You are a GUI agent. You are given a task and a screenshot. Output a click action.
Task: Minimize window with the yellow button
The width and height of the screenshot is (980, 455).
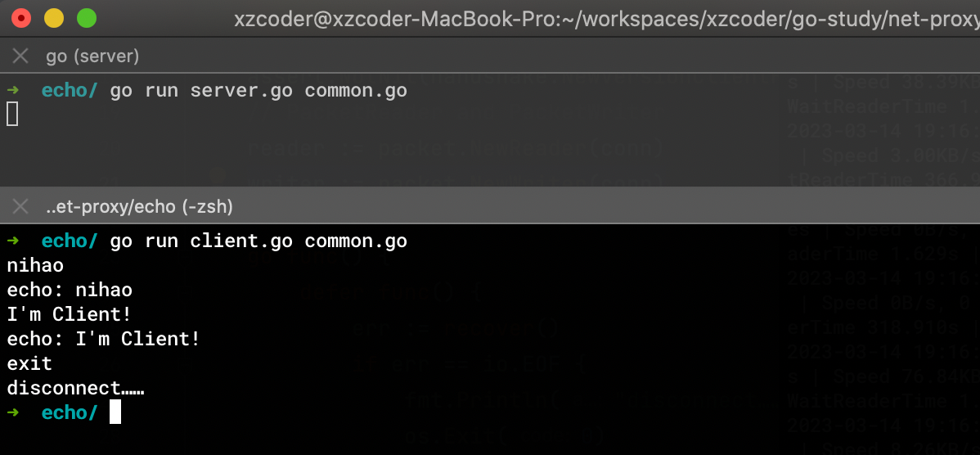(x=54, y=18)
